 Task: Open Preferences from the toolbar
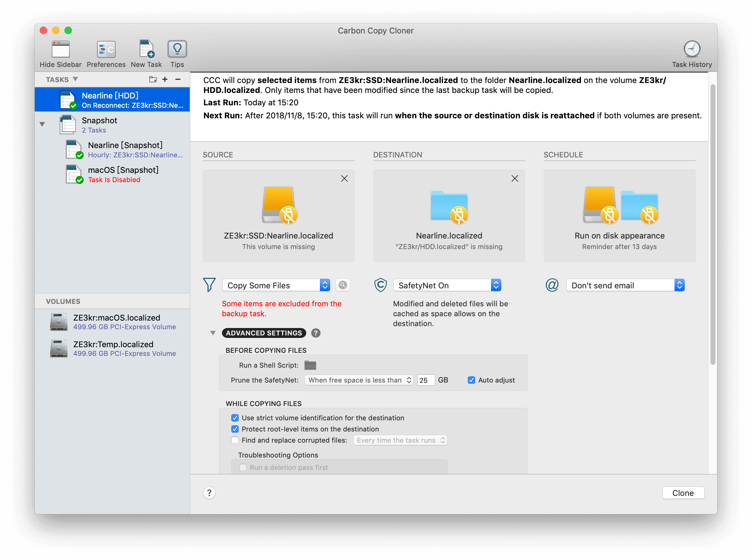106,50
